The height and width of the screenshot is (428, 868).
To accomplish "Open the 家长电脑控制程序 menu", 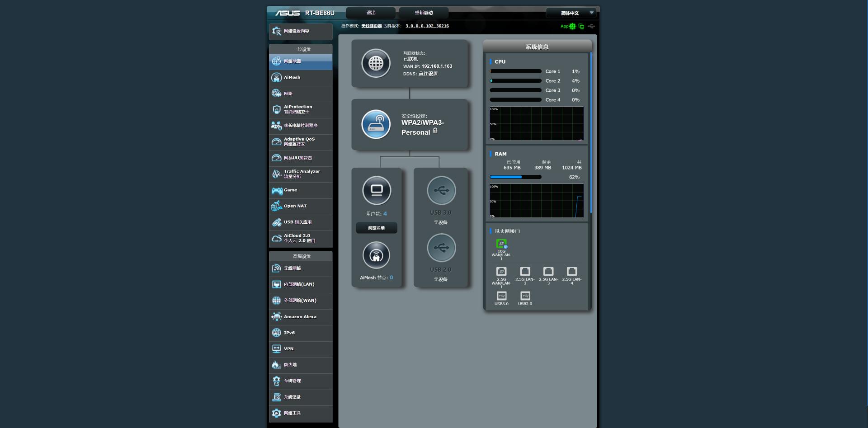I will [301, 126].
